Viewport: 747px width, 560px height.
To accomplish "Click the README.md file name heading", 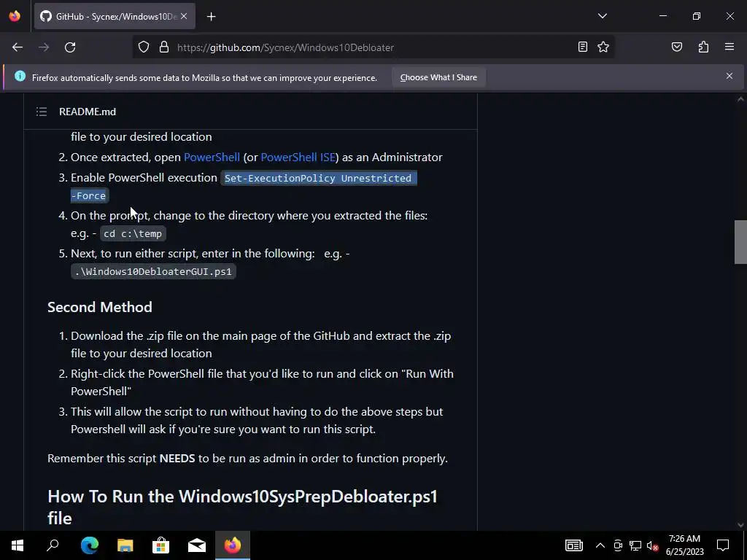I will click(x=88, y=112).
